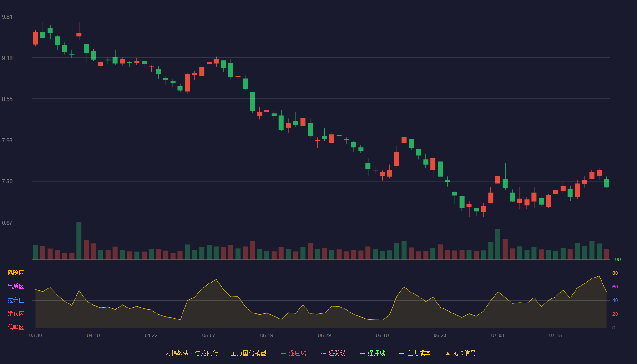The height and width of the screenshot is (364, 637).
Task: Click the last green candlestick on the chart
Action: (x=606, y=183)
